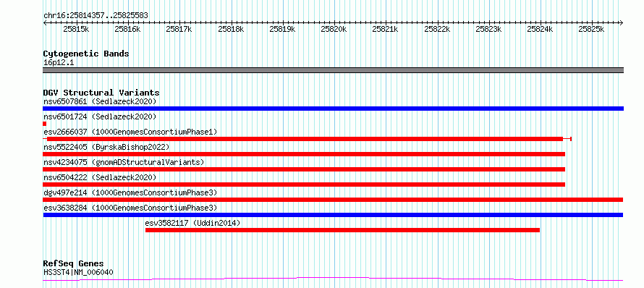Click the 25819k ruler tick label

(283, 29)
